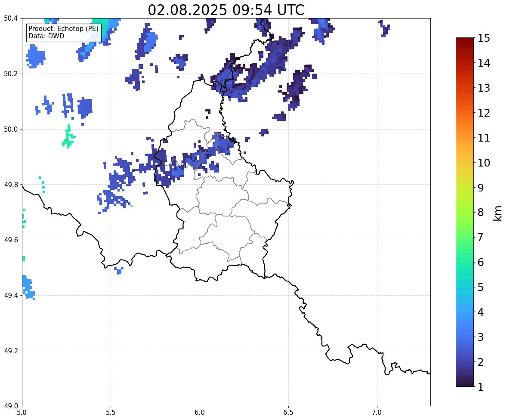507x420 pixels.
Task: Click the latitude axis label '50.2'
Action: [x=11, y=74]
